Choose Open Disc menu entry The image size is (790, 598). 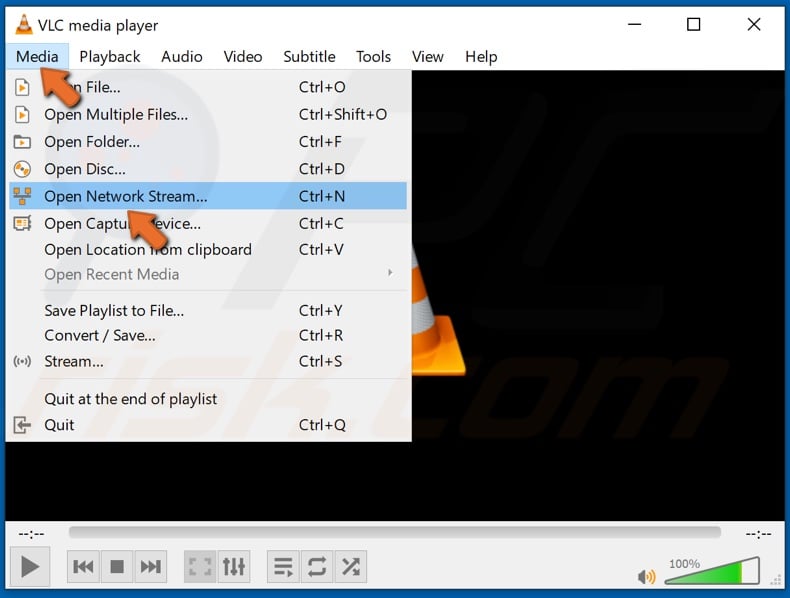point(208,169)
